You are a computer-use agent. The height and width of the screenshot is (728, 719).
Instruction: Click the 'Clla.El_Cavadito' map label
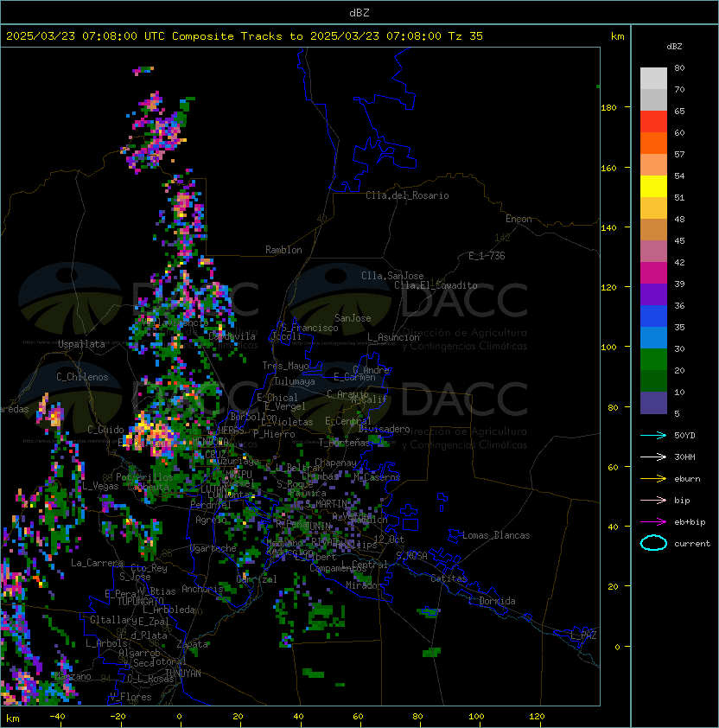click(436, 285)
